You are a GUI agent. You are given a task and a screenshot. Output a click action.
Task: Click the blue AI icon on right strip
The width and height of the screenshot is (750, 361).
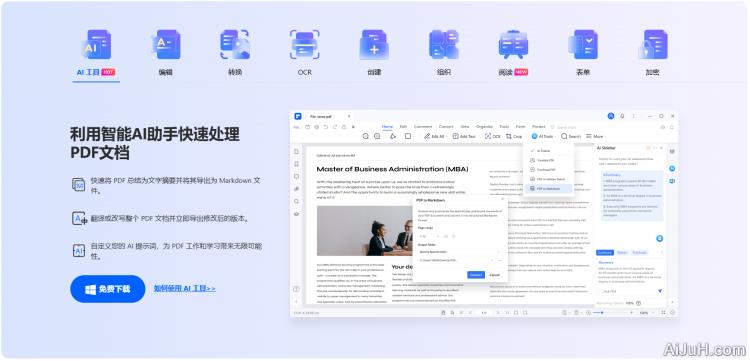(672, 169)
